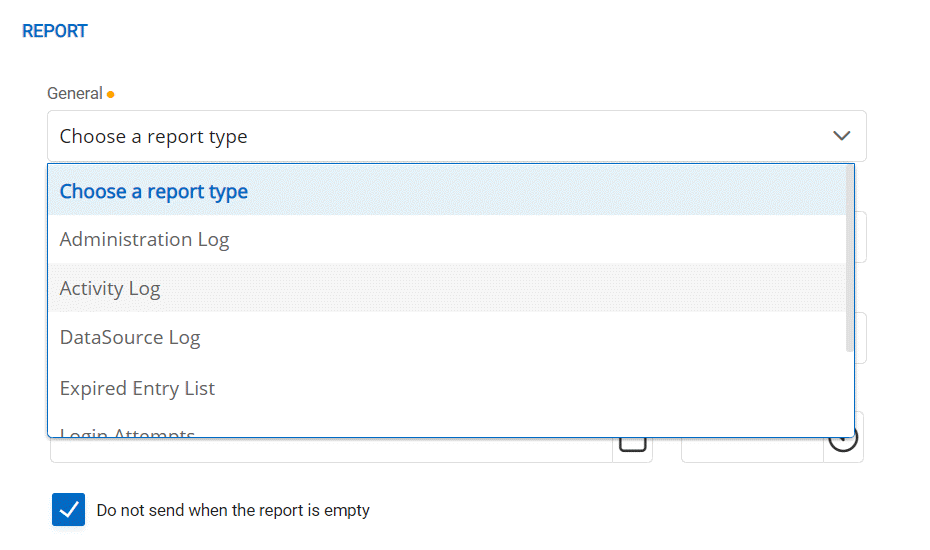Click topmost field edge visible behind dropdown list
930x550 pixels.
(x=860, y=237)
